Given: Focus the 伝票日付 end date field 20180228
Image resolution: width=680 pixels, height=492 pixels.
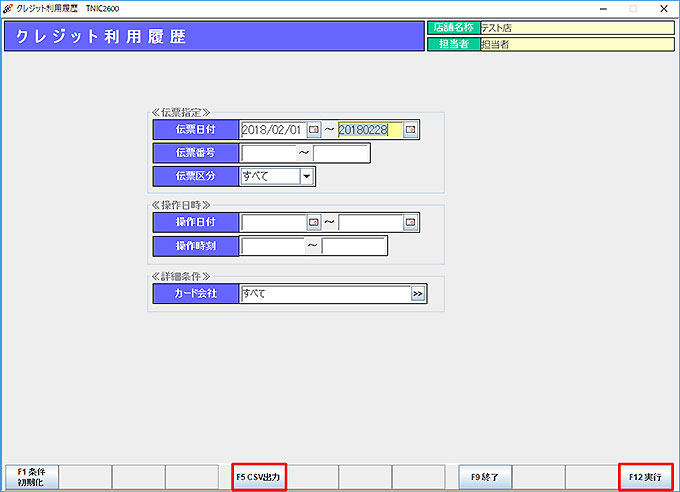Looking at the screenshot, I should [370, 129].
